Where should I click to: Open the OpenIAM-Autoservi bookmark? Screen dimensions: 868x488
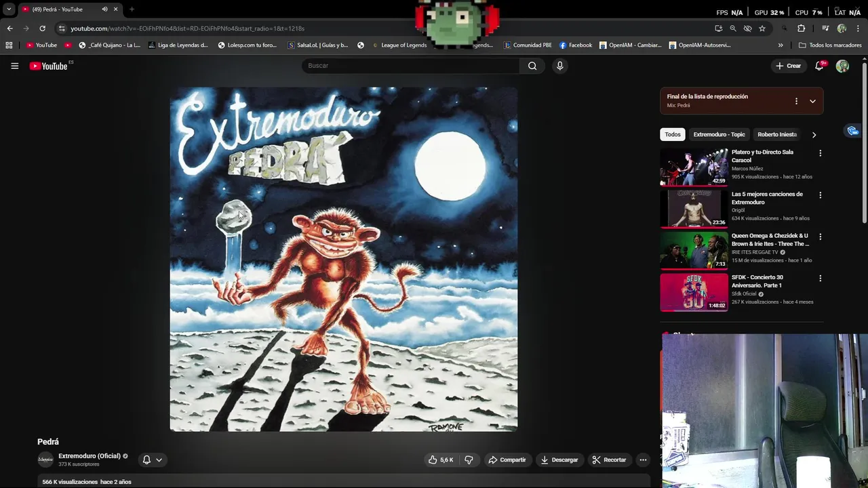[700, 45]
